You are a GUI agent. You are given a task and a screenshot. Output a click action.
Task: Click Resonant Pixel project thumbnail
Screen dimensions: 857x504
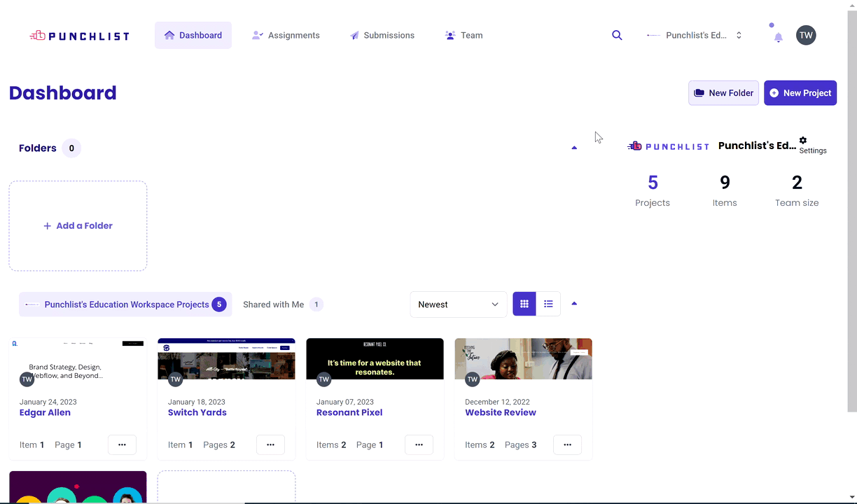tap(375, 359)
